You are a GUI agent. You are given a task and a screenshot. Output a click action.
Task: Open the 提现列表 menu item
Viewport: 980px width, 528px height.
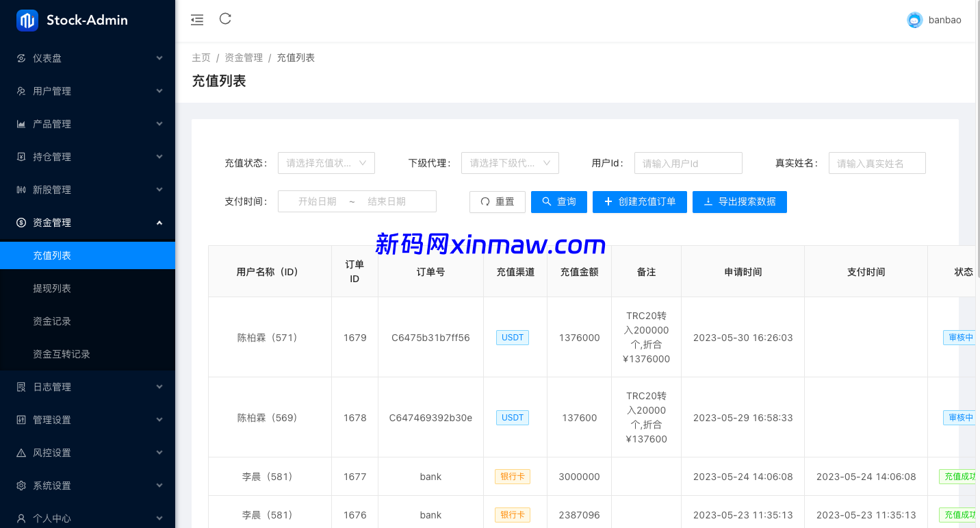coord(52,288)
